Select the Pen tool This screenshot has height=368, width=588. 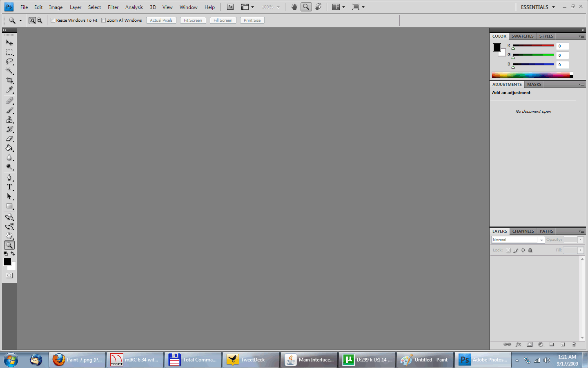tap(9, 177)
